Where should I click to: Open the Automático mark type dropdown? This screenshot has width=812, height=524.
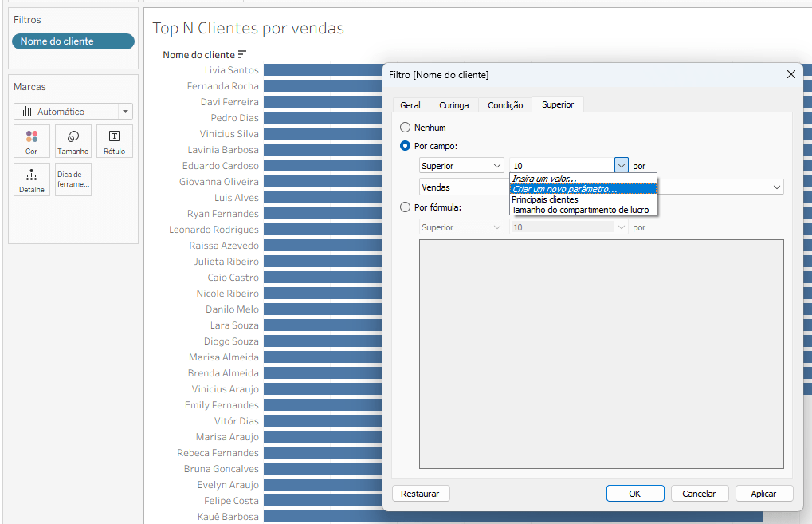[73, 112]
